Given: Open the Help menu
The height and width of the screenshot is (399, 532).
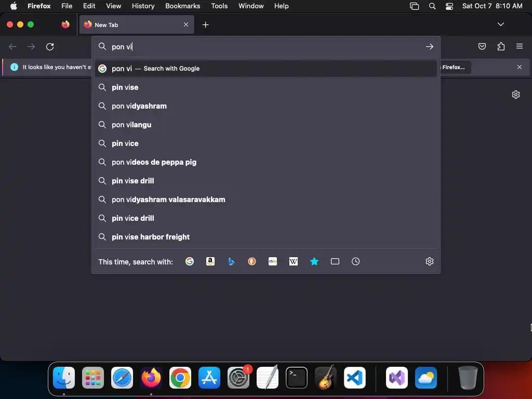Looking at the screenshot, I should tap(281, 6).
